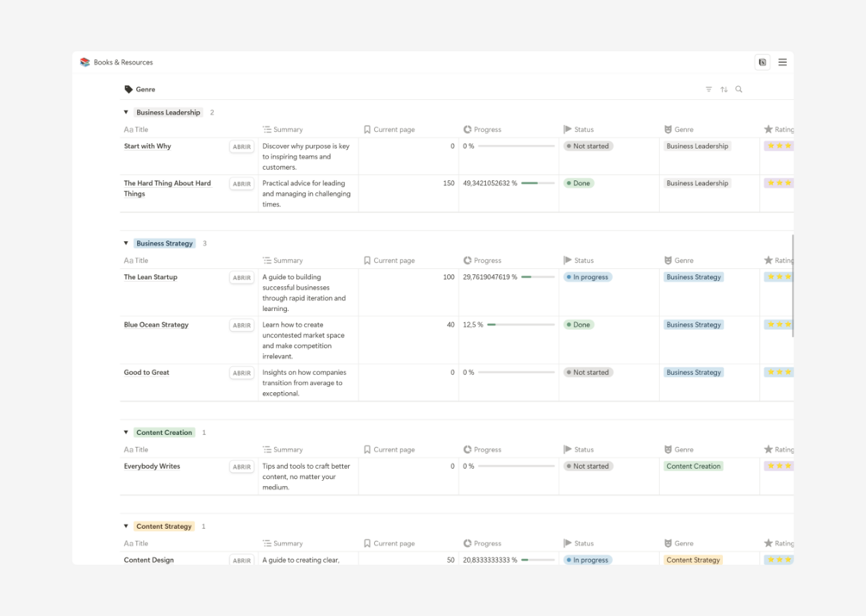This screenshot has height=616, width=866.
Task: Click the filter icon in the toolbar
Action: click(708, 90)
